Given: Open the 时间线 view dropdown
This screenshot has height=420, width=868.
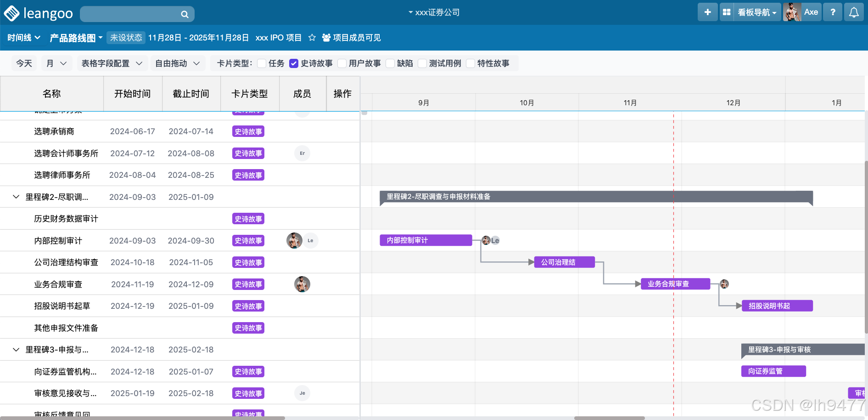Looking at the screenshot, I should pyautogui.click(x=24, y=38).
